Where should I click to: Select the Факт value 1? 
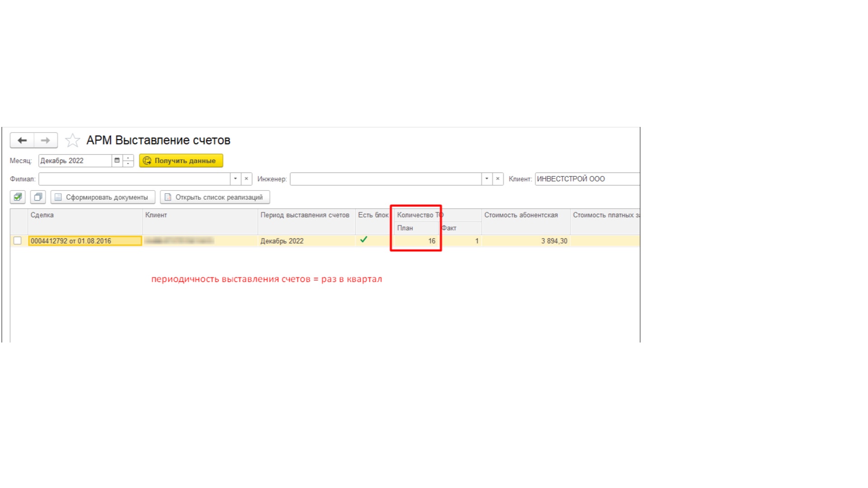click(x=460, y=241)
